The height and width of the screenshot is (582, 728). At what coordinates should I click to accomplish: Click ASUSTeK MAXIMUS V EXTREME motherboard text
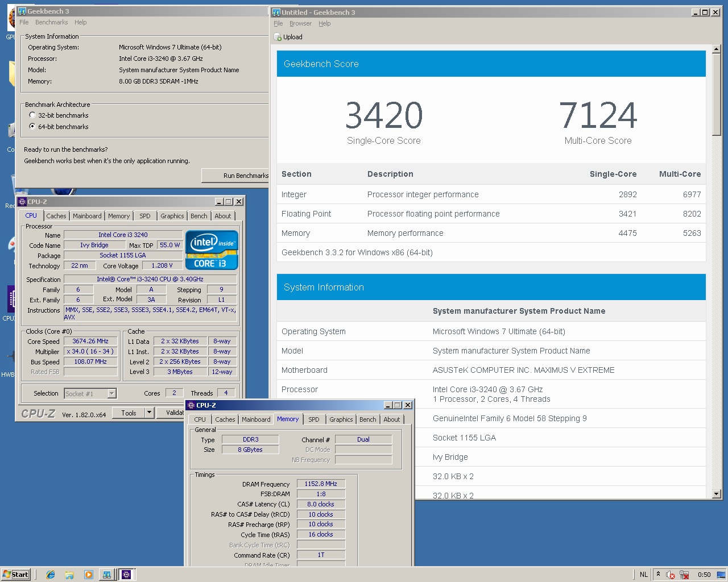click(x=523, y=370)
